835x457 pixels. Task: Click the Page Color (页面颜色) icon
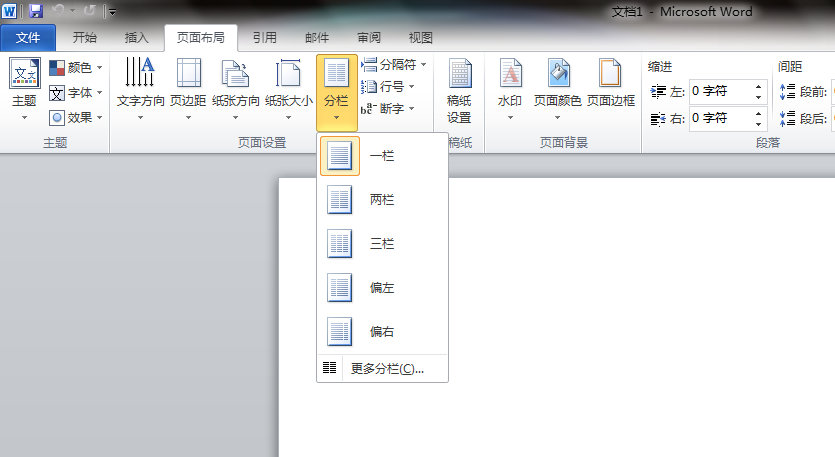coord(558,73)
